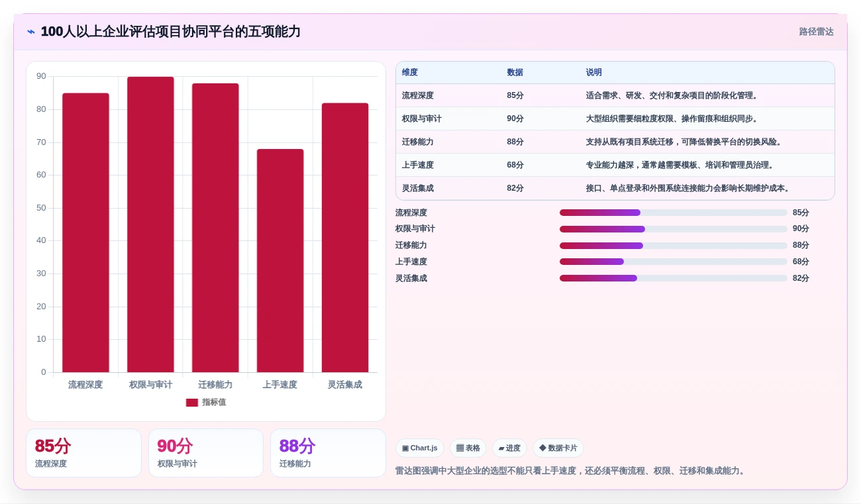The image size is (861, 504).
Task: Click description about 接口、单点登录
Action: (688, 189)
